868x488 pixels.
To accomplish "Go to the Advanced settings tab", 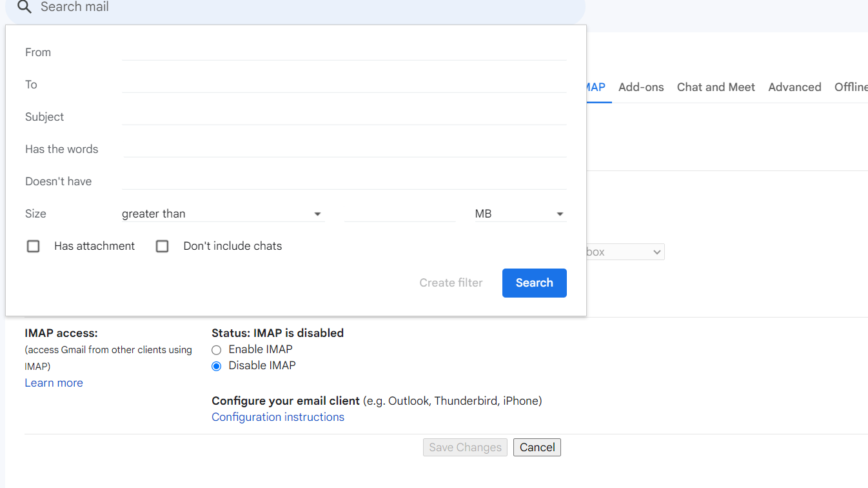I will coord(794,87).
